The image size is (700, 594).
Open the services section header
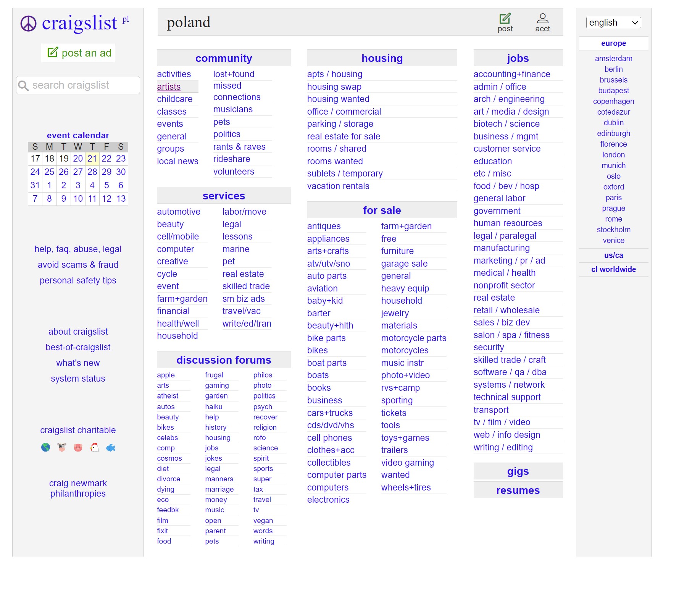coord(224,196)
